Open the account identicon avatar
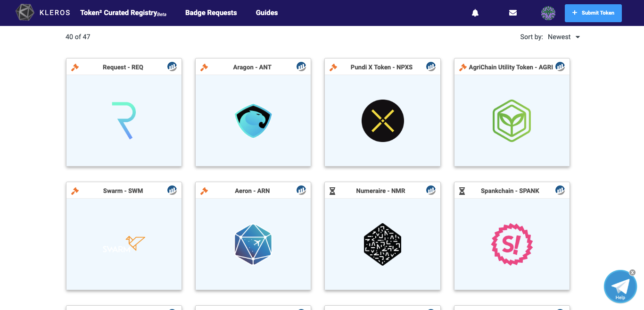 (x=548, y=13)
